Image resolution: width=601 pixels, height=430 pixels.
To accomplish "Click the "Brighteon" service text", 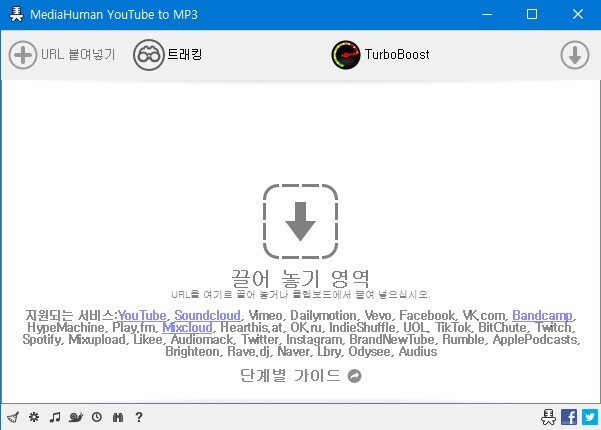I will point(192,351).
